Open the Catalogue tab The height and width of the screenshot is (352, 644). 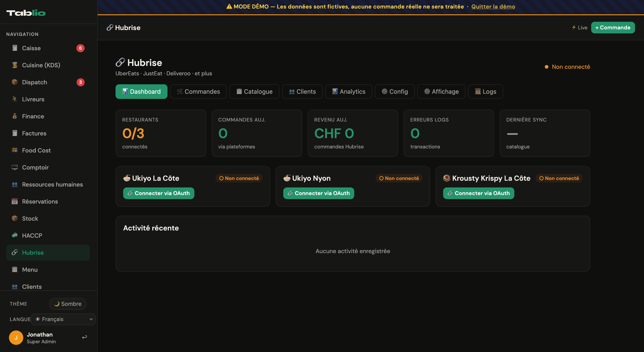[x=255, y=92]
